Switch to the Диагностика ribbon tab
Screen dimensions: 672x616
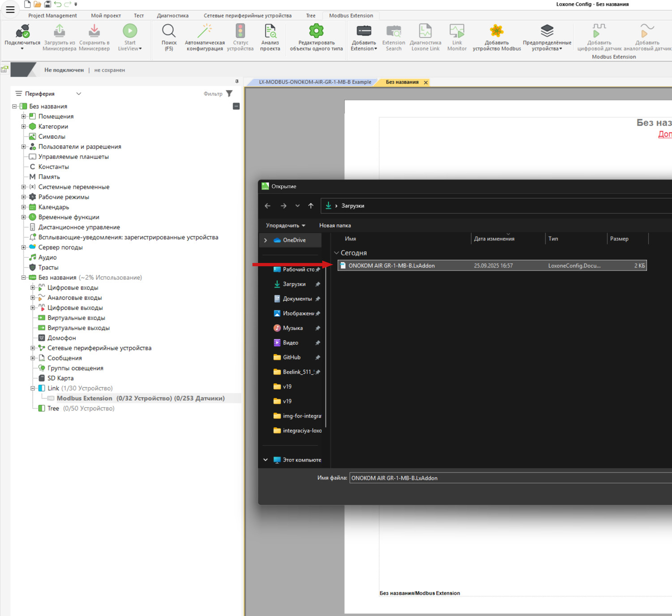pos(172,16)
